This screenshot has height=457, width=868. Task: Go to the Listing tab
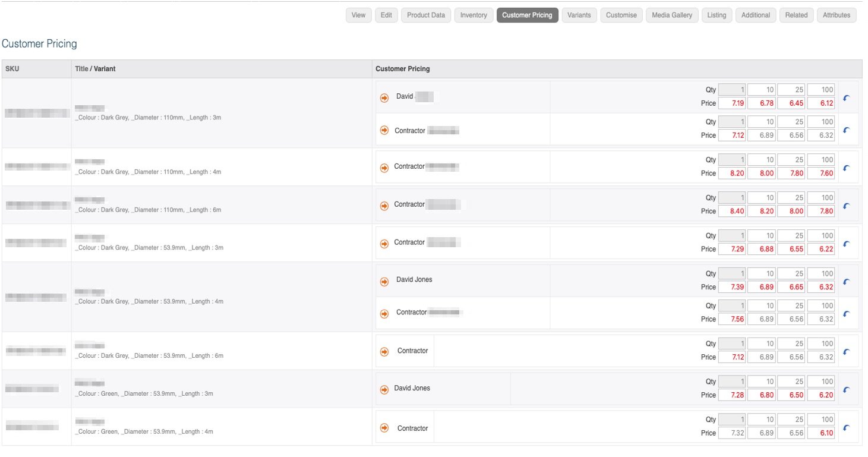717,15
